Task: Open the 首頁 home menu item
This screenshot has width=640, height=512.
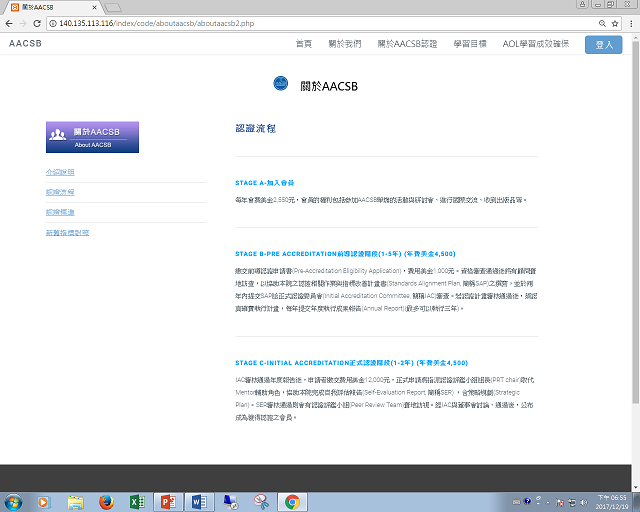Action: pos(304,44)
